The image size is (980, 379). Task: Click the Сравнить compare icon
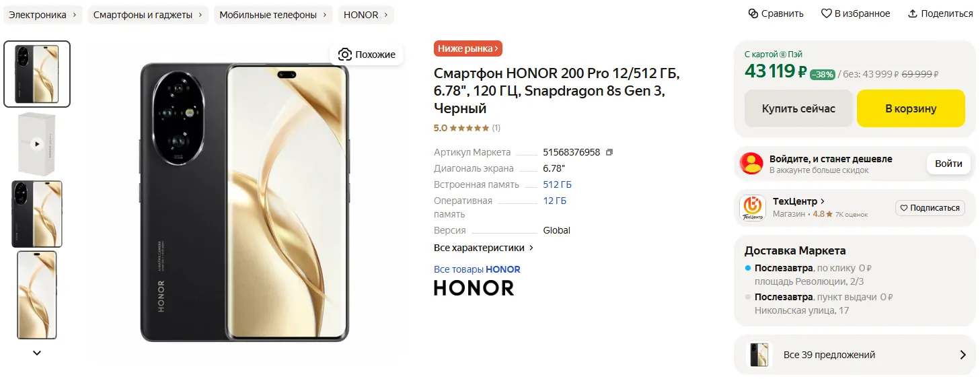pyautogui.click(x=753, y=13)
